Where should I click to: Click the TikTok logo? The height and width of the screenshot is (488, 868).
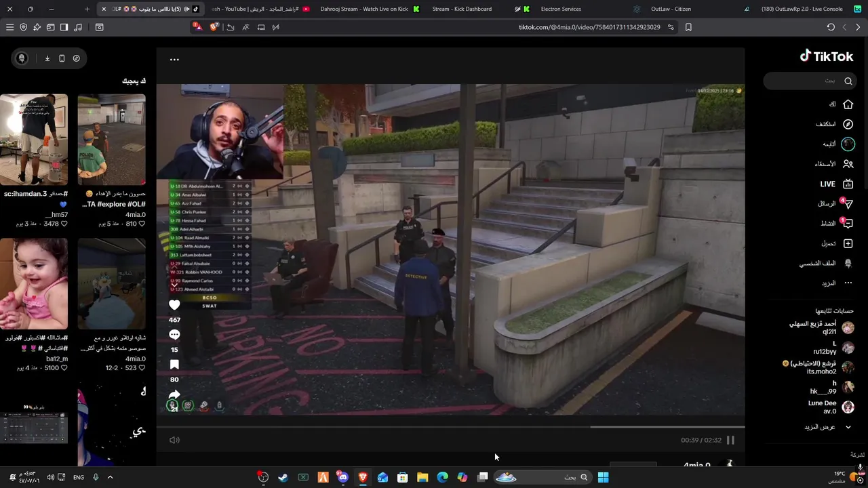(x=826, y=56)
